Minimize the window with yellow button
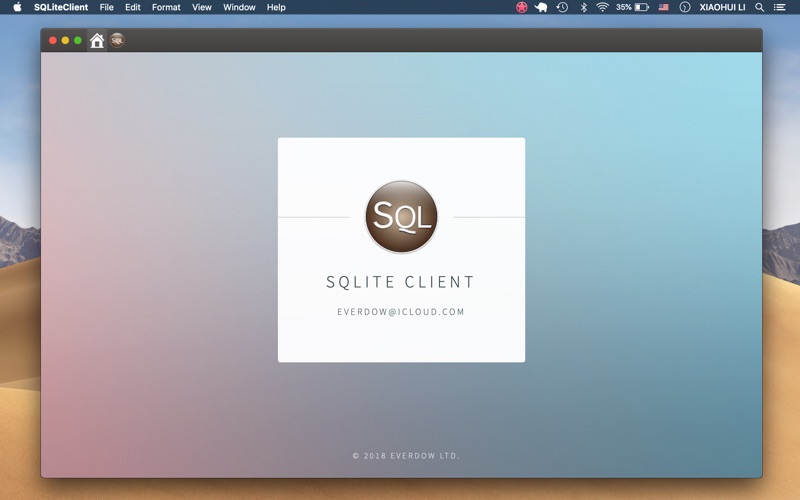Screen dimensions: 800x500 tap(65, 40)
